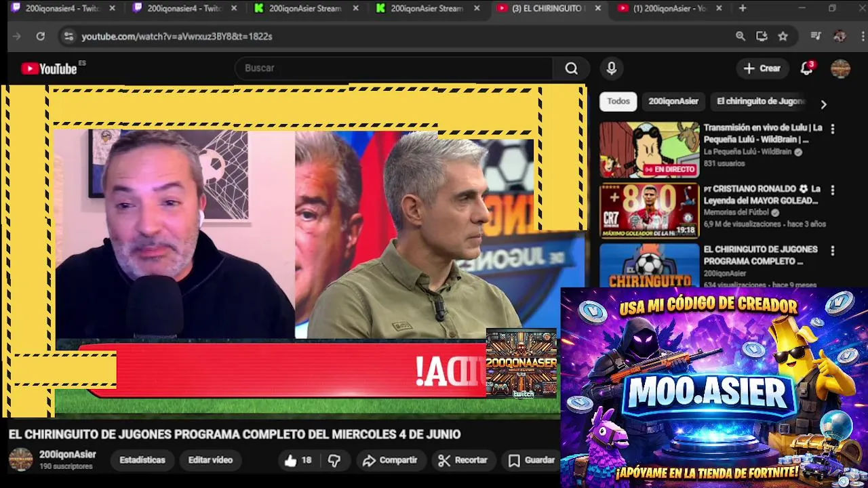This screenshot has height=488, width=868.
Task: Open the 200iqonAsier channel name link
Action: point(67,455)
